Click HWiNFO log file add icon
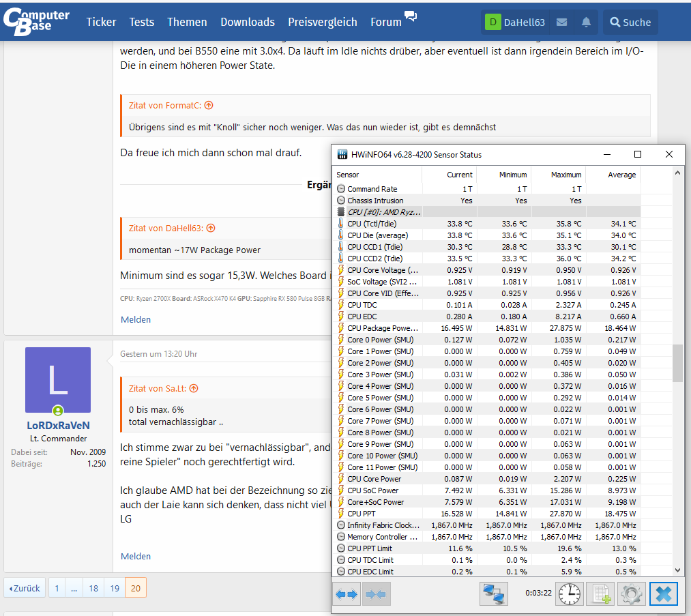This screenshot has width=691, height=616. click(x=601, y=594)
